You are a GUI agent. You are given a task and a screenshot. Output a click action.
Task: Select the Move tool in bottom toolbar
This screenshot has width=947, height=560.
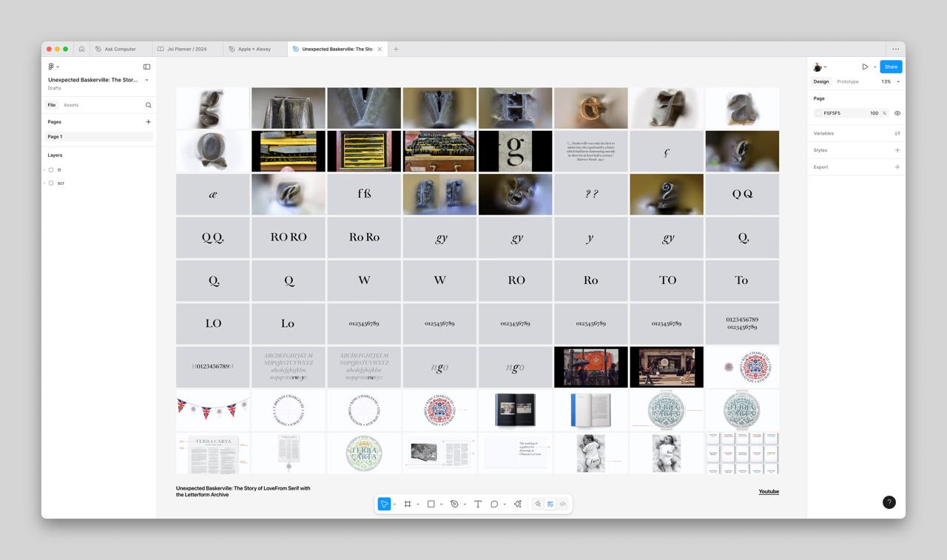click(x=384, y=504)
